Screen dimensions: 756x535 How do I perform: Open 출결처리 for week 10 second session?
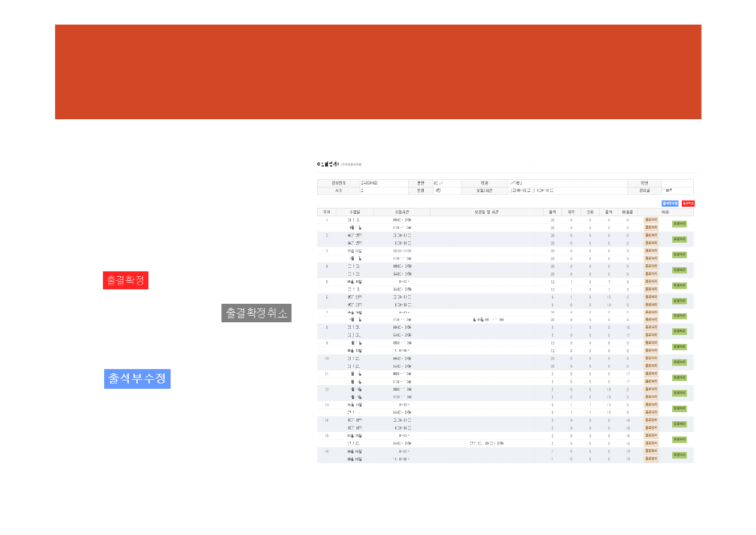tap(651, 366)
